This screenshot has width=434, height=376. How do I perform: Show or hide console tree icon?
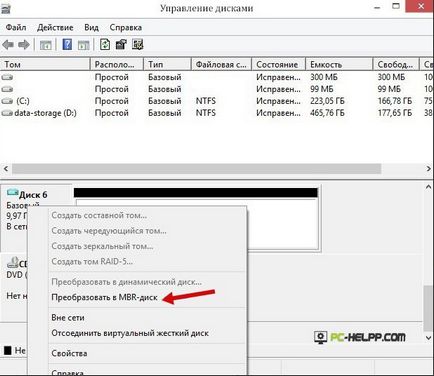(x=45, y=45)
